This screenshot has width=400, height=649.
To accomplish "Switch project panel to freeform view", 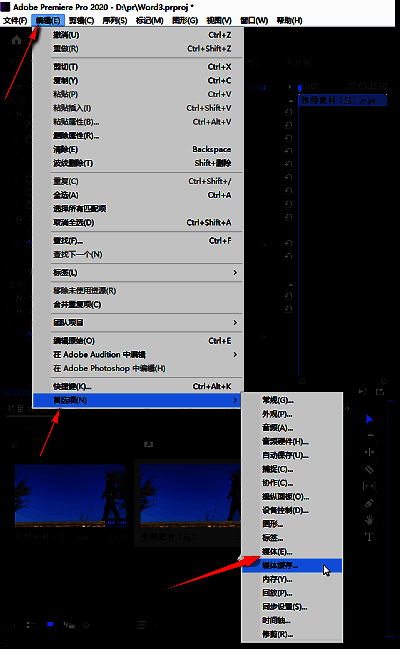I will [x=69, y=625].
